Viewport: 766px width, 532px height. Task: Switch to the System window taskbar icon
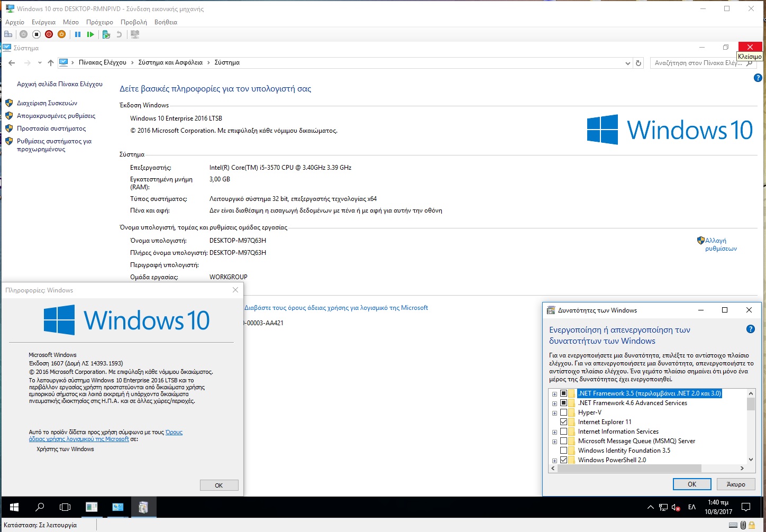point(117,507)
